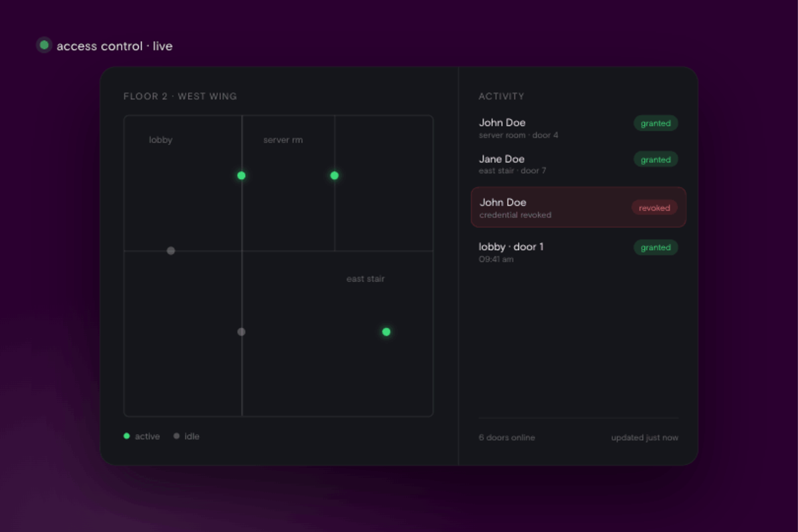The height and width of the screenshot is (532, 798).
Task: Select the idle door dot below the lobby label
Action: (171, 251)
